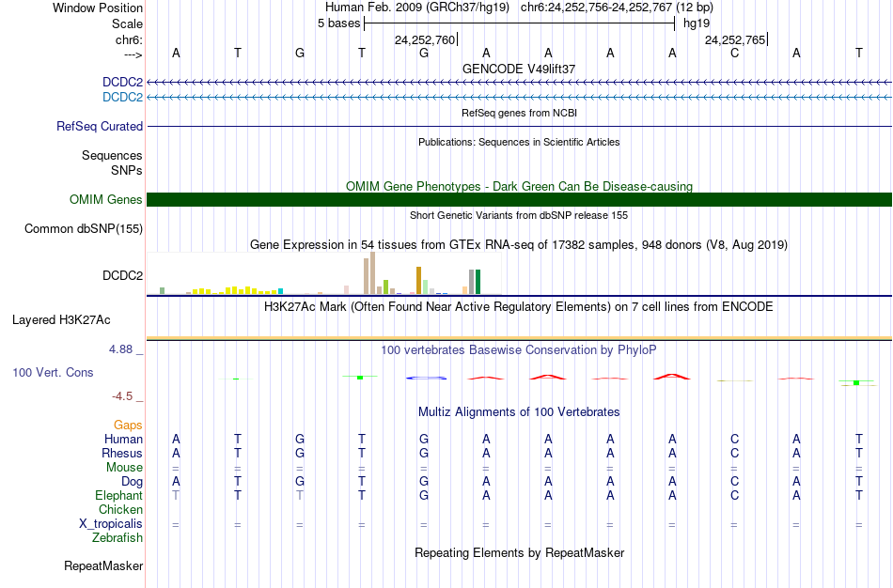Click the 100 Vert. Cons label
893x588 pixels.
pyautogui.click(x=53, y=372)
